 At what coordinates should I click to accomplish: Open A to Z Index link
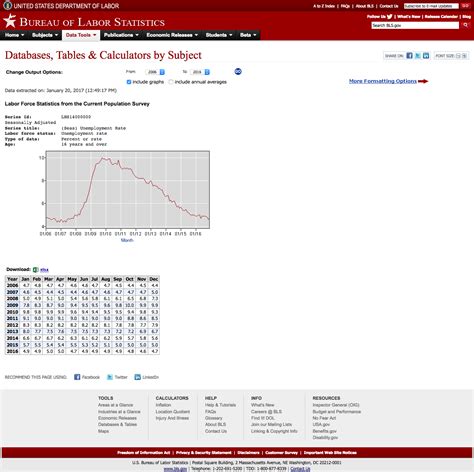tap(324, 6)
